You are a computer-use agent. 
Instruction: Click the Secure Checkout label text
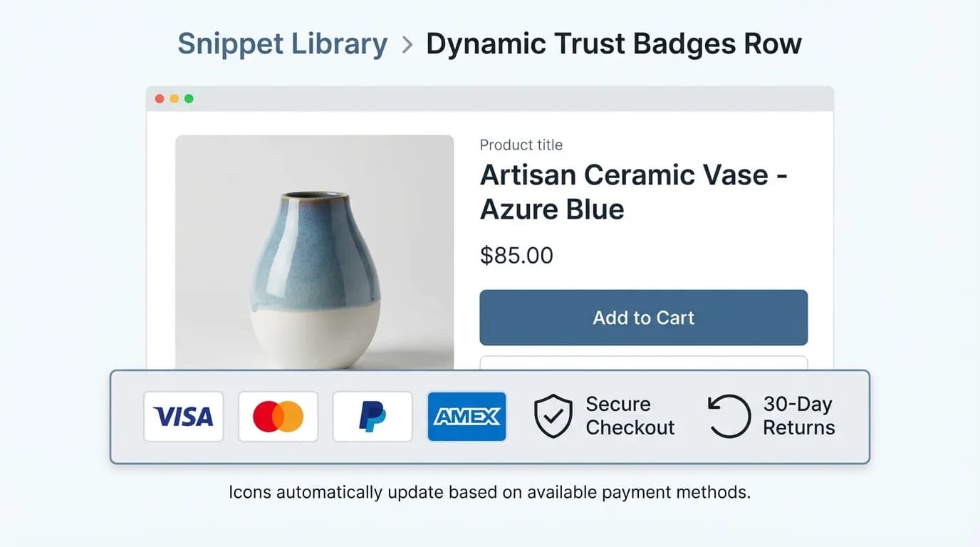(630, 416)
